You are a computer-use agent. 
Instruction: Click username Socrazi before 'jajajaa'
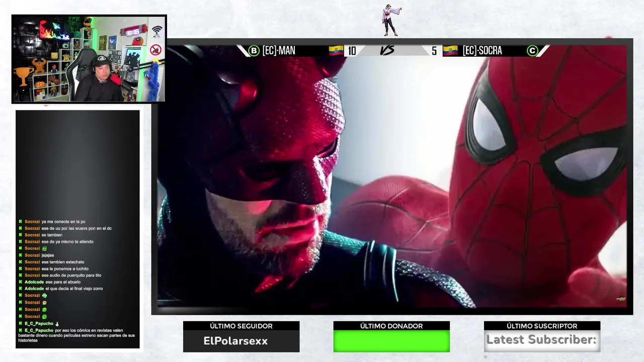32,255
